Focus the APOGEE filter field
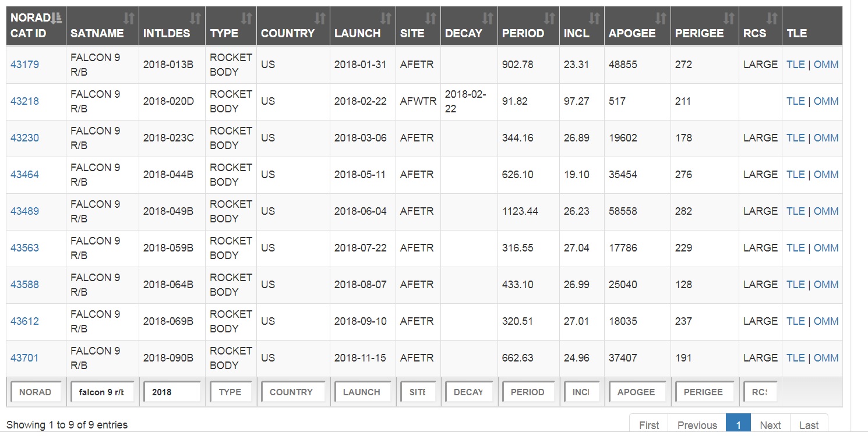 click(637, 392)
